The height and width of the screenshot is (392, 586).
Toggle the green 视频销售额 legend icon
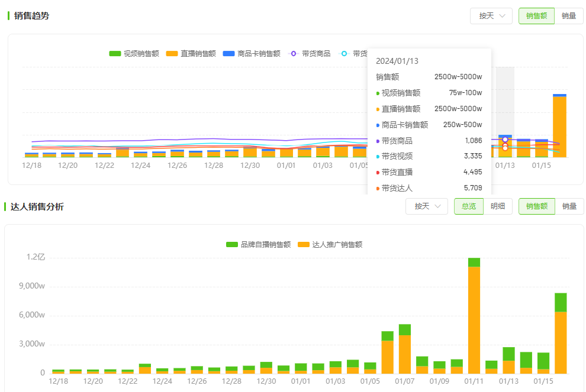(115, 54)
